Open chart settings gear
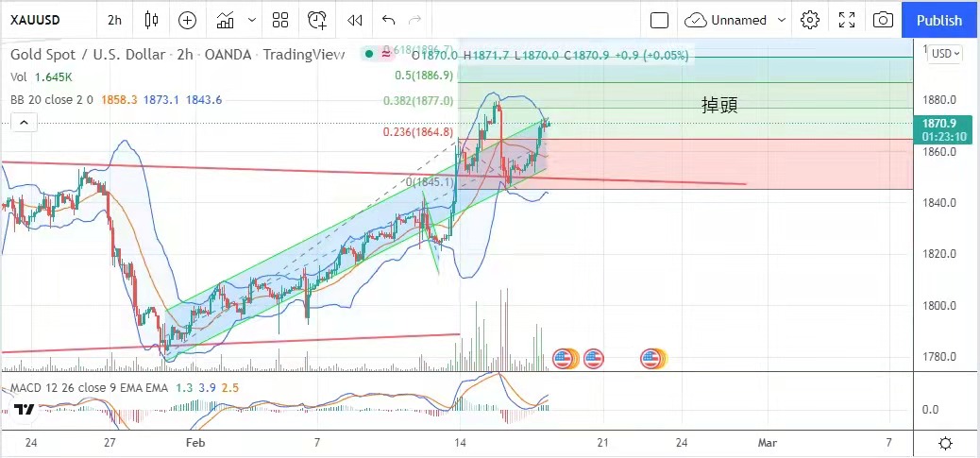980x458 pixels. 809,20
